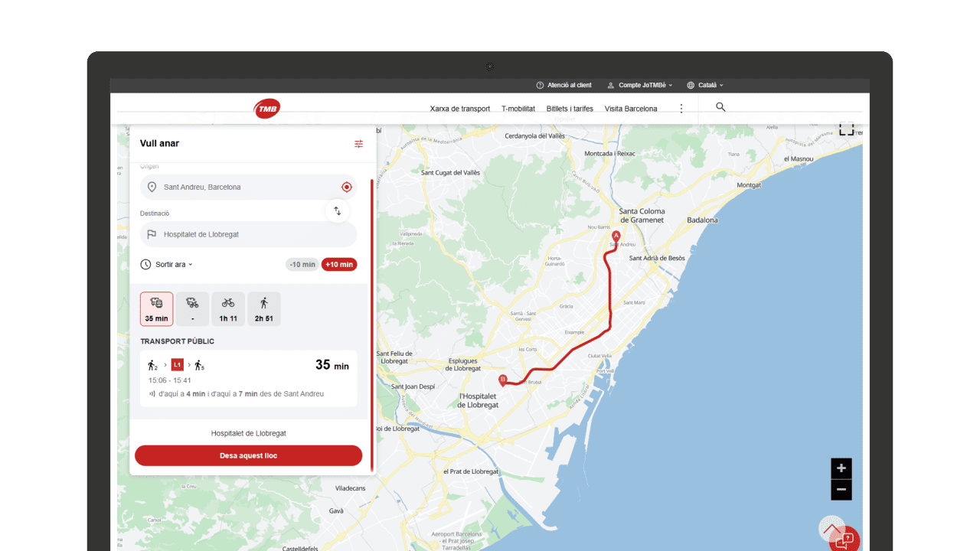The image size is (980, 551).
Task: Open the Visita Barcelona menu
Action: point(631,109)
